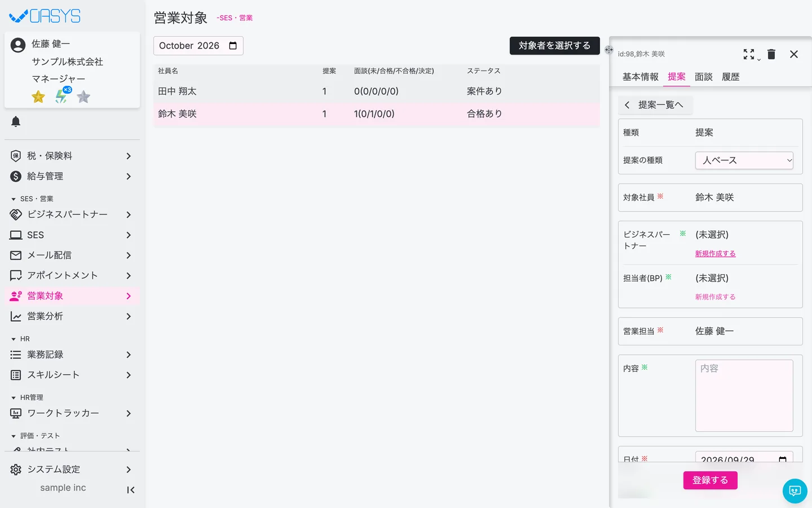Open システム設定 settings

click(x=72, y=470)
